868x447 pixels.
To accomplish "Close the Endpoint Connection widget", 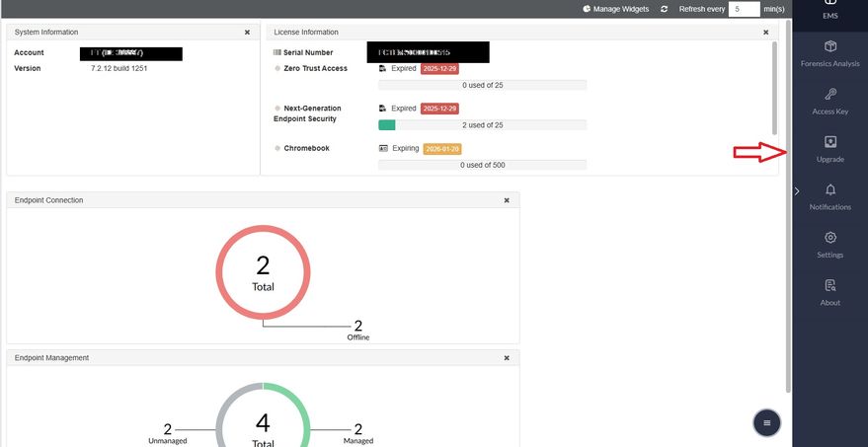I will pyautogui.click(x=507, y=201).
